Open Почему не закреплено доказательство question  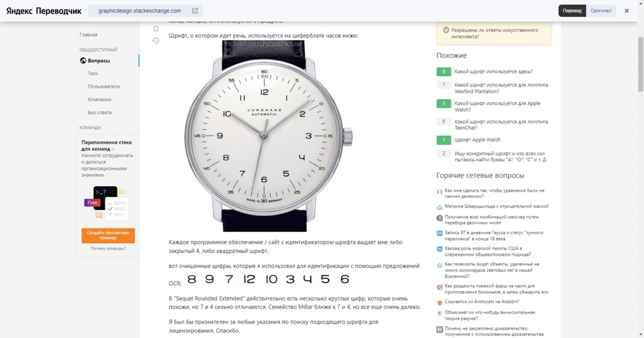click(494, 331)
